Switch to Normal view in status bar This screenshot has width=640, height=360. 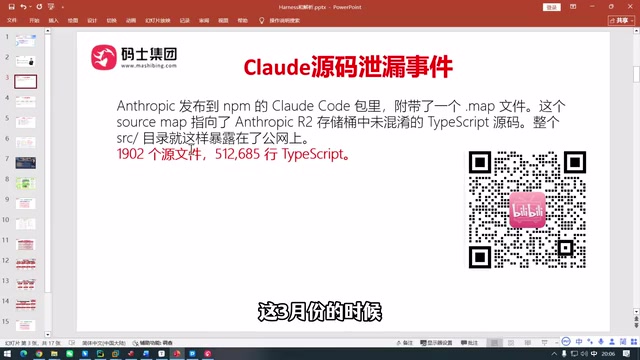click(494, 343)
